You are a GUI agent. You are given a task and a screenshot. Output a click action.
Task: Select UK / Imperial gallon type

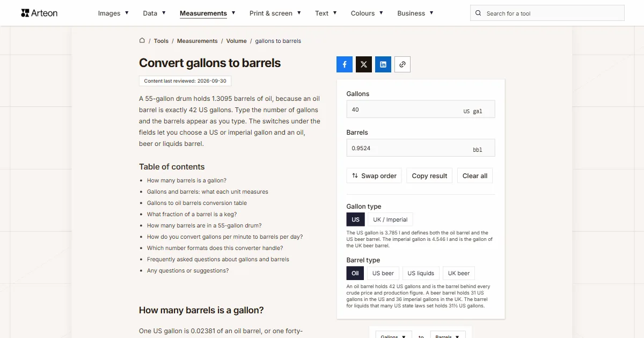390,219
